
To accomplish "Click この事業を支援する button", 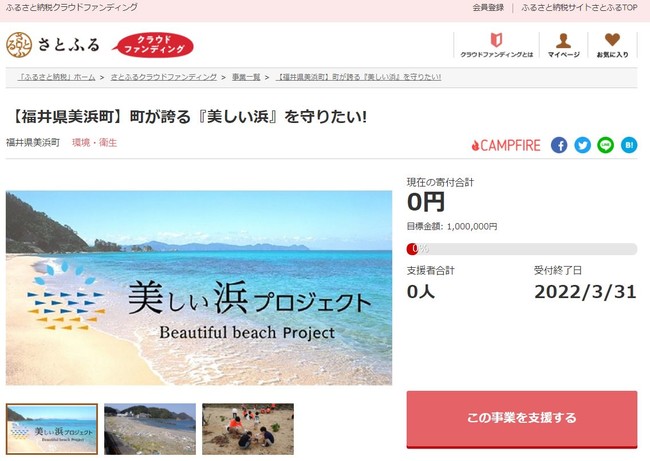I will coord(522,419).
